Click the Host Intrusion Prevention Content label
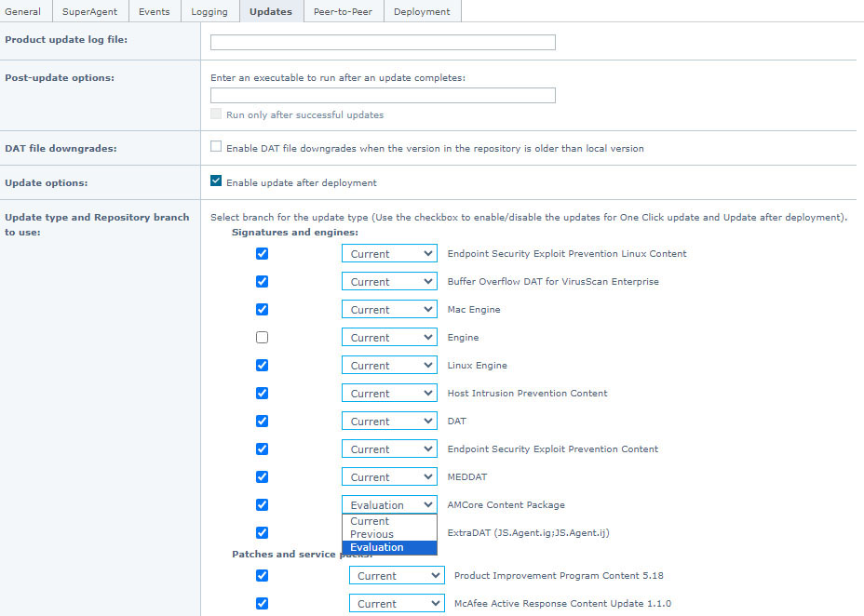This screenshot has width=864, height=616. pos(527,393)
